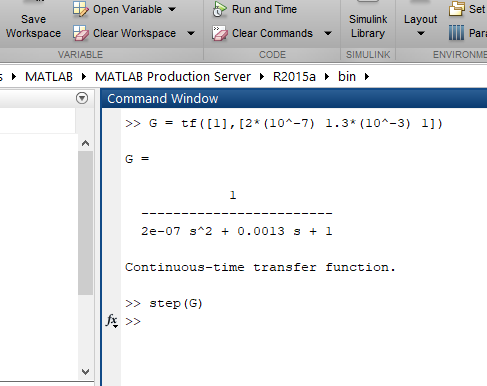Expand the path arrow after MATLAB folder
The width and height of the screenshot is (487, 386).
pyautogui.click(x=84, y=77)
